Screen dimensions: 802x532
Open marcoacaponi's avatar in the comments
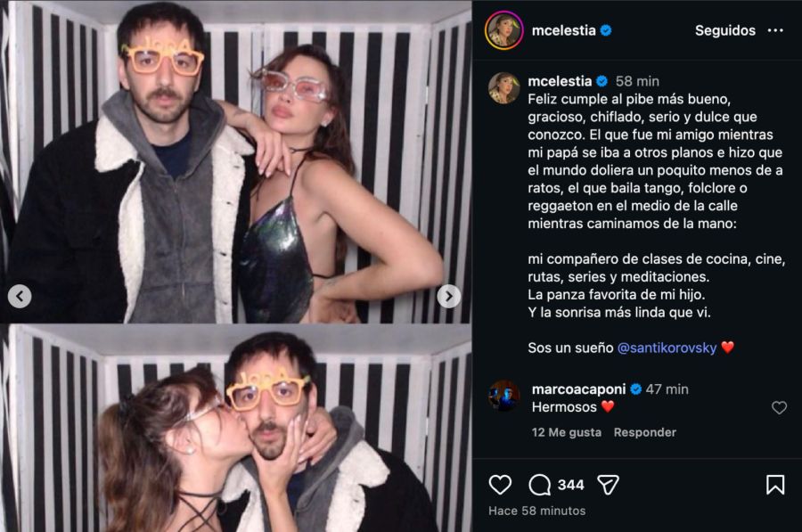coord(503,396)
